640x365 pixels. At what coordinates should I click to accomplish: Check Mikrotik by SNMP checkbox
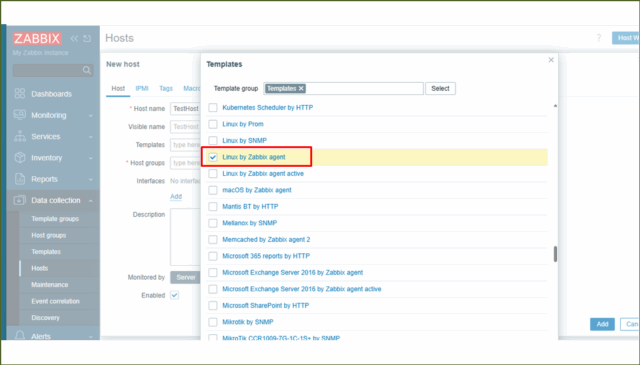coord(213,322)
